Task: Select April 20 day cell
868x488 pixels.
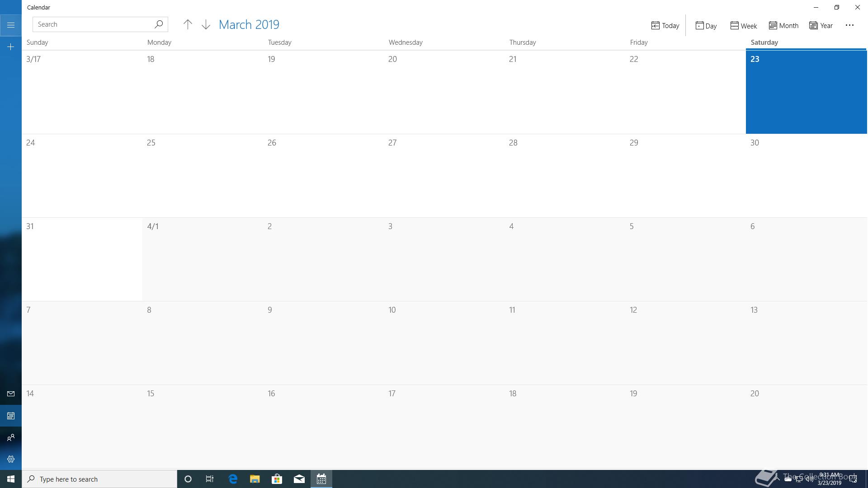Action: pyautogui.click(x=806, y=427)
